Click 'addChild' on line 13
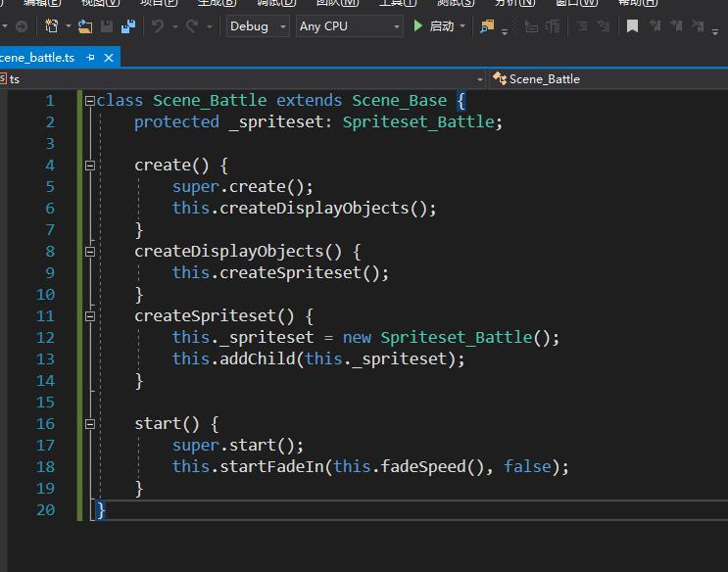The image size is (728, 572). tap(258, 358)
